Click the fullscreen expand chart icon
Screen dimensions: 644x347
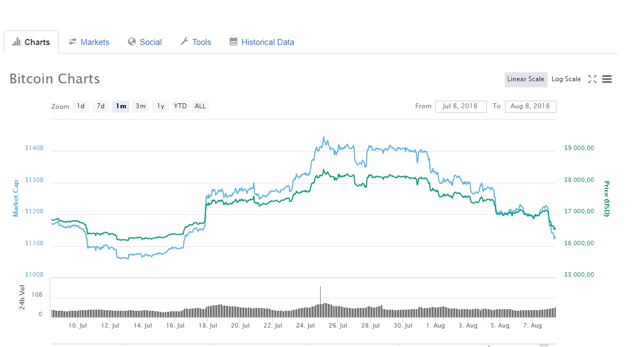(592, 79)
